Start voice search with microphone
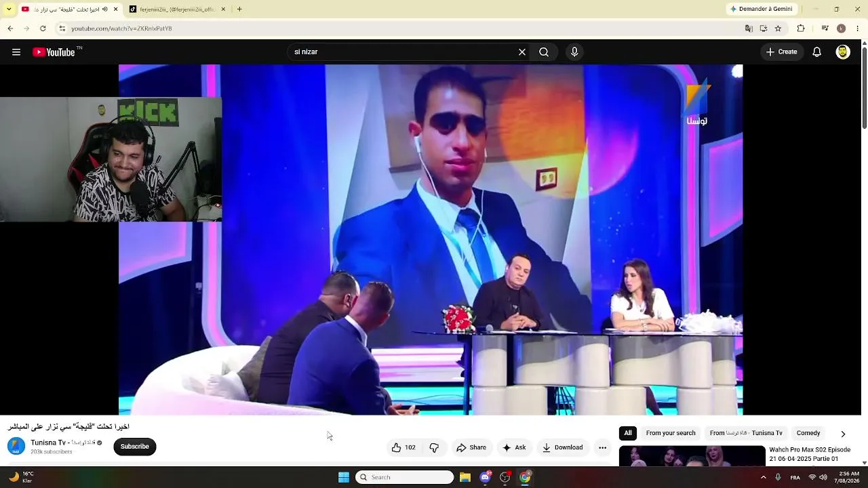The width and height of the screenshot is (868, 488). (574, 52)
